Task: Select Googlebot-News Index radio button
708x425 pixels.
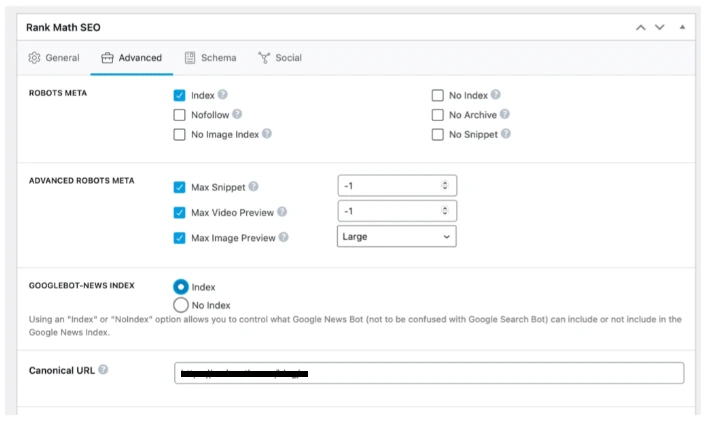Action: 181,287
